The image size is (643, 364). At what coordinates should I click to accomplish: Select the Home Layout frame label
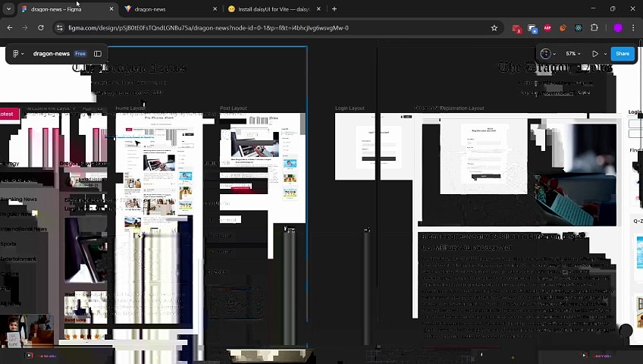(x=130, y=108)
